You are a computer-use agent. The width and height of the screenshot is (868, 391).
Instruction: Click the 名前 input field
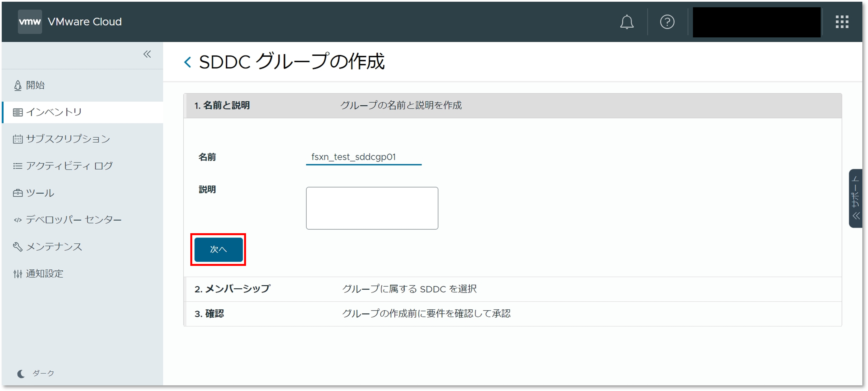[364, 157]
